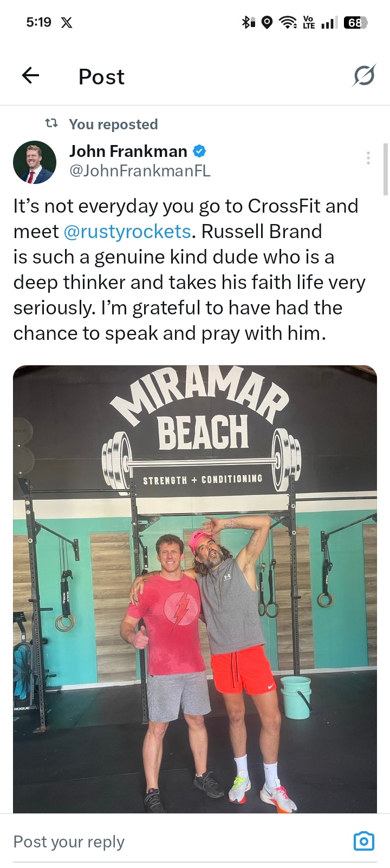Tap the location pin status icon
This screenshot has width=390, height=868.
pos(266,23)
